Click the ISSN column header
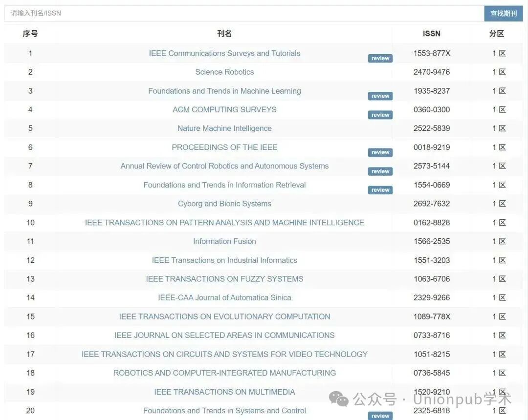528x420 pixels. [x=432, y=34]
